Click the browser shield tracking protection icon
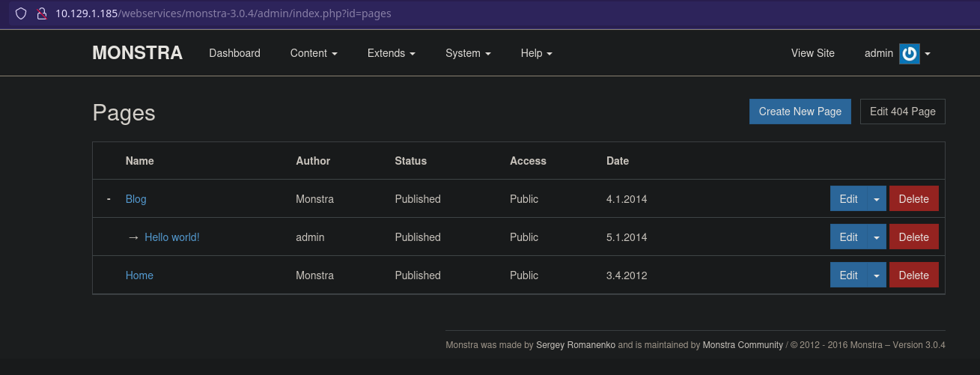 point(21,13)
